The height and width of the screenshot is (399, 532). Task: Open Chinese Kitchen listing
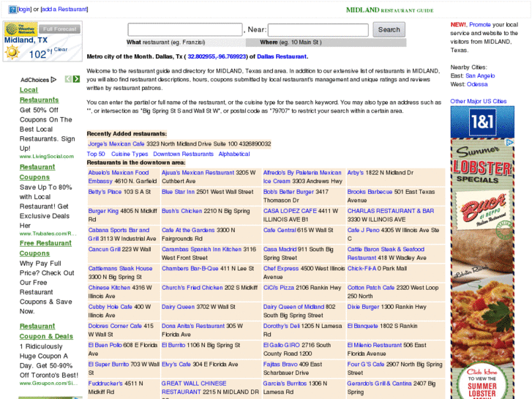pos(109,288)
